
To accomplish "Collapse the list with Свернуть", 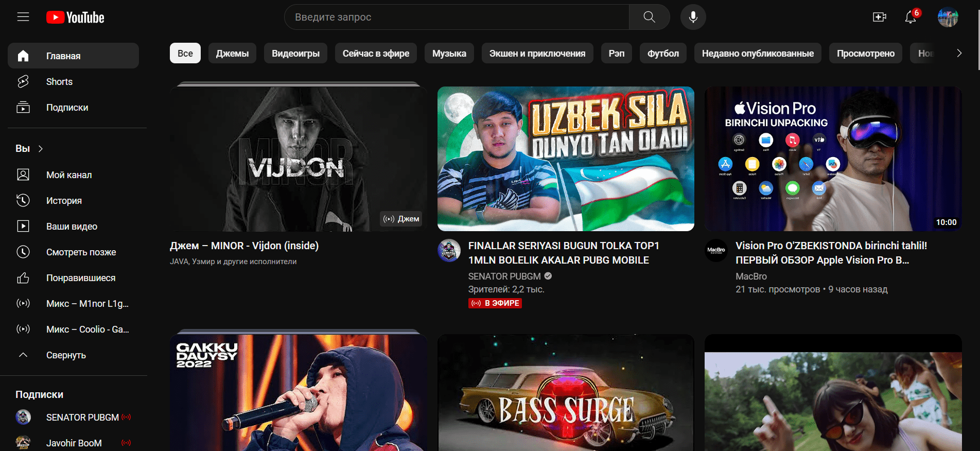I will coord(66,355).
